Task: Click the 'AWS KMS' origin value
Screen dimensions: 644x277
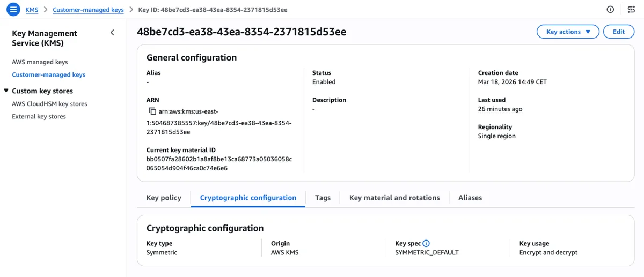Action: (x=284, y=252)
